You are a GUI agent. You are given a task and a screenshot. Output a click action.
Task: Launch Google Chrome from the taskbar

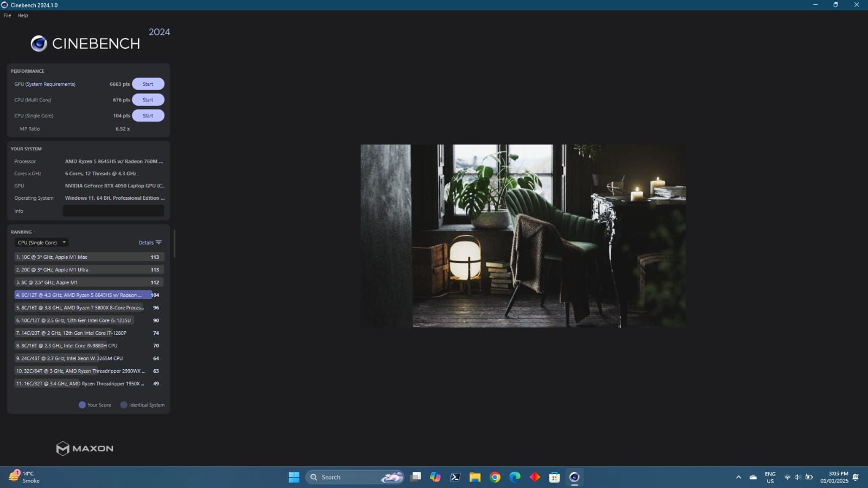[495, 477]
